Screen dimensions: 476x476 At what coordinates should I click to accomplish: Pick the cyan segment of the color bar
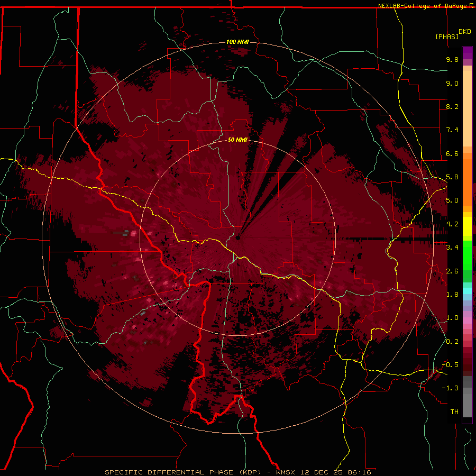tap(467, 291)
